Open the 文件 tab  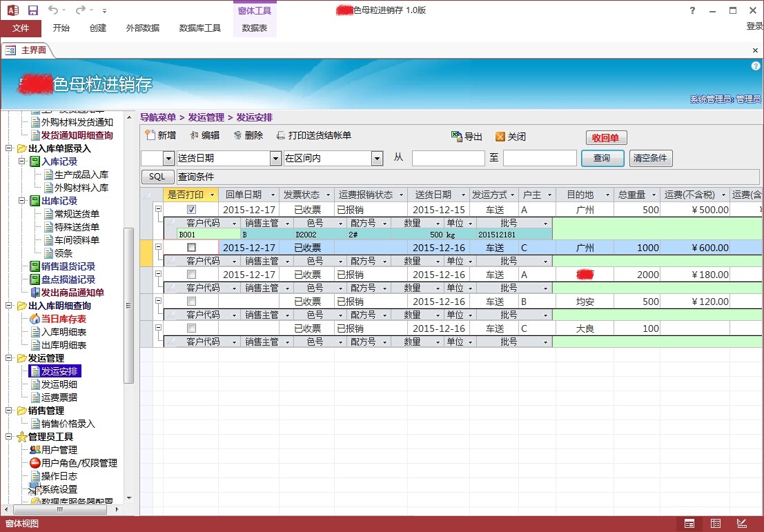tap(21, 28)
